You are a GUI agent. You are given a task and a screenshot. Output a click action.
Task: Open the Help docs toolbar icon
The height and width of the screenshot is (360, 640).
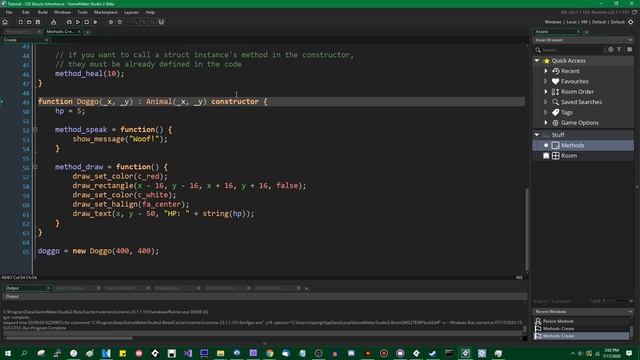pos(120,22)
